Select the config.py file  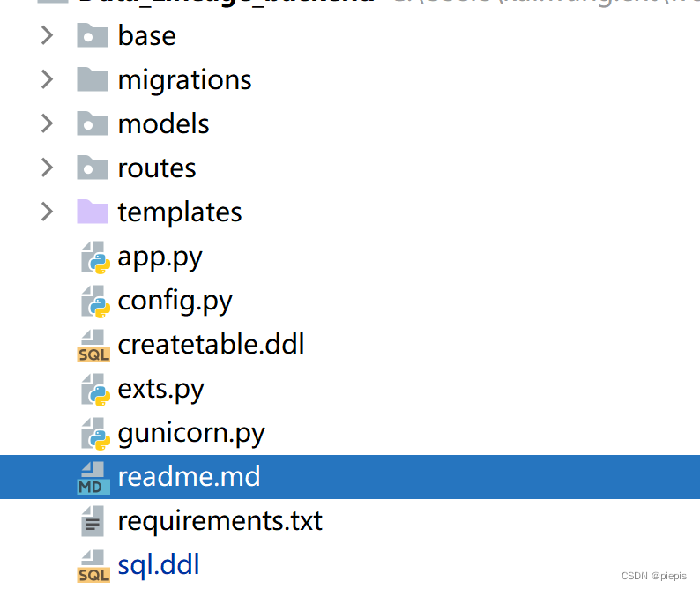tap(175, 302)
